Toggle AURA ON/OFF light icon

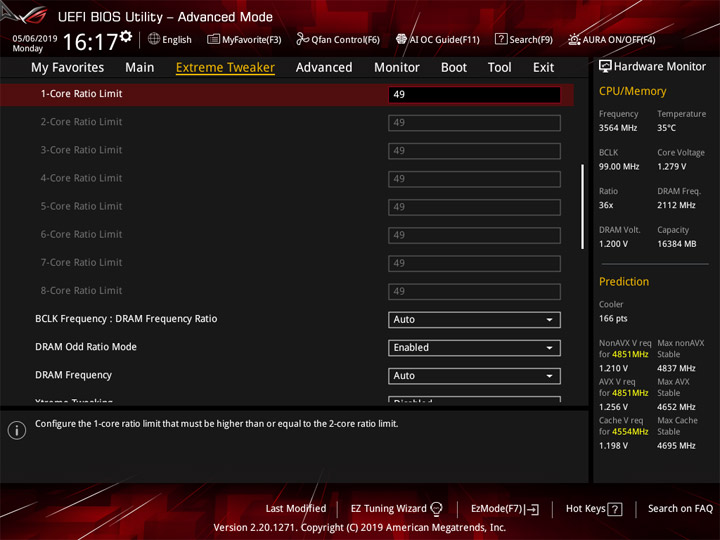coord(574,39)
